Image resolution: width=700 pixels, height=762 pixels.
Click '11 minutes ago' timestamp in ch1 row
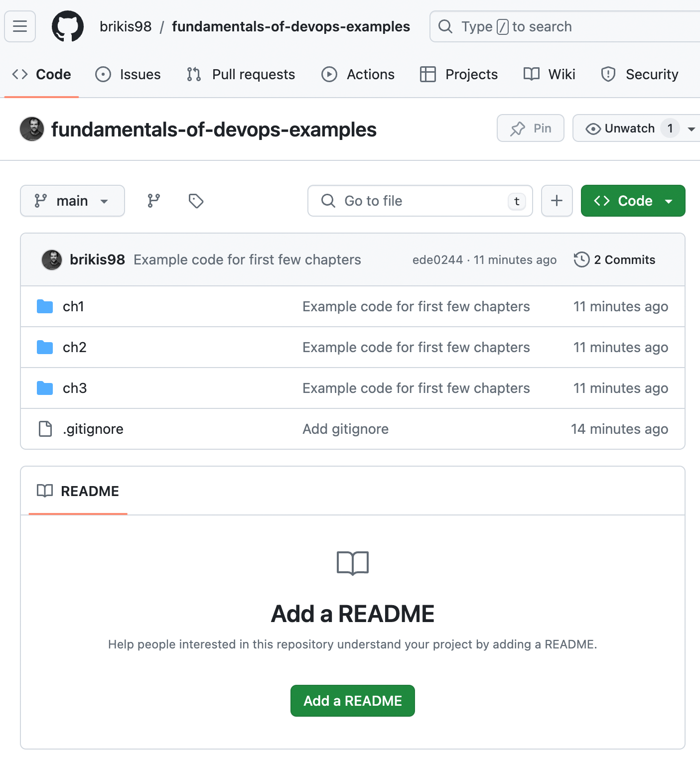[x=621, y=306]
